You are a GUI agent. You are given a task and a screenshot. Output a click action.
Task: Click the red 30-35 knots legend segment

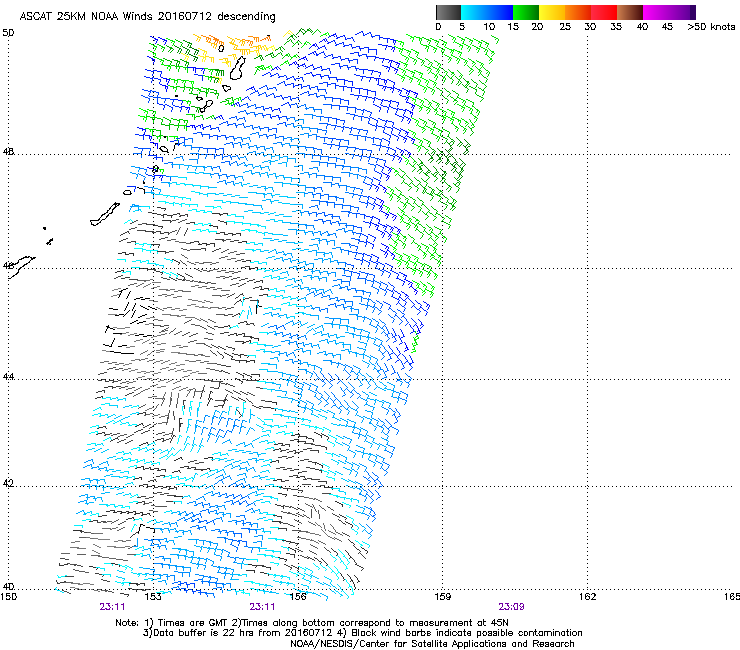point(604,12)
